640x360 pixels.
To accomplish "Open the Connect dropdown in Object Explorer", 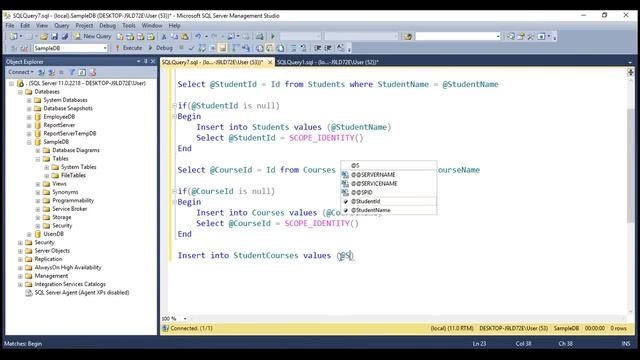I will (x=21, y=72).
